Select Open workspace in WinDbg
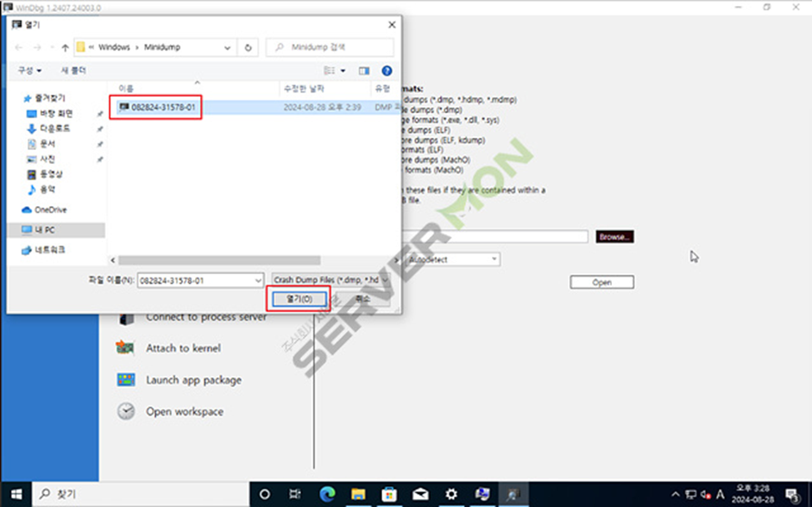Screen dimensions: 812x507 185,412
